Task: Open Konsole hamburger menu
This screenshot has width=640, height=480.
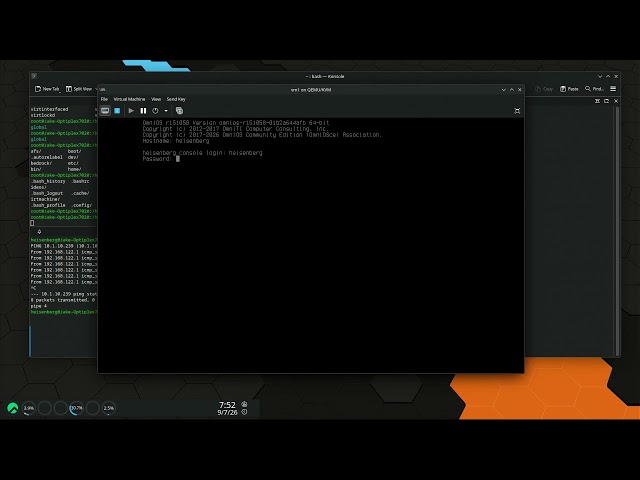Action: pos(613,89)
